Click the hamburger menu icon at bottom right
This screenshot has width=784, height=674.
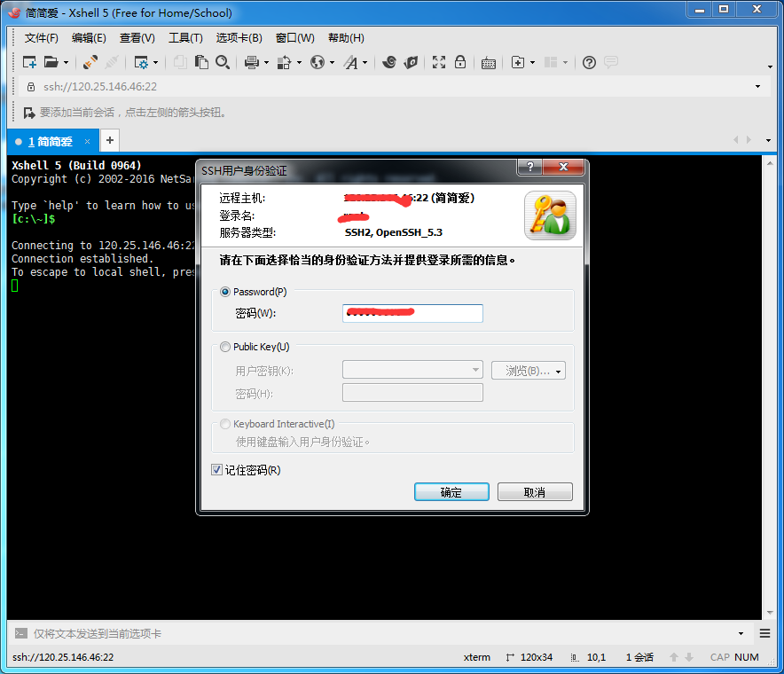(765, 633)
